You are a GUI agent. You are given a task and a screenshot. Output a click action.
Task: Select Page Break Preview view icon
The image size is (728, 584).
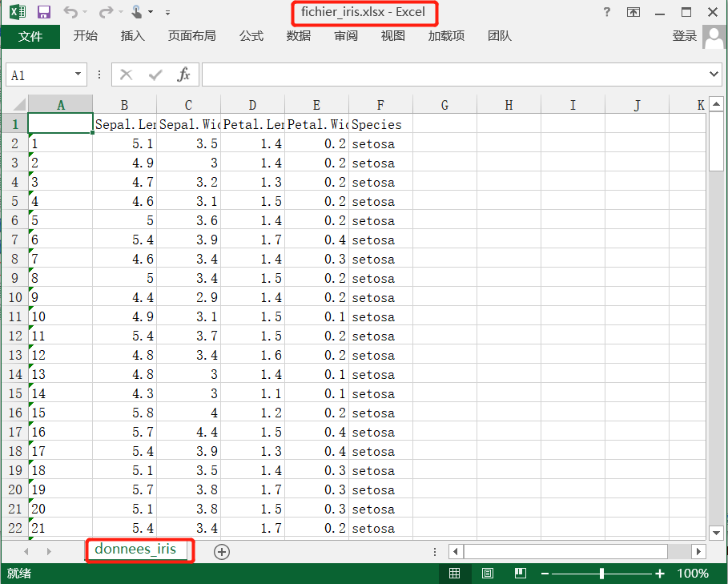pyautogui.click(x=520, y=573)
